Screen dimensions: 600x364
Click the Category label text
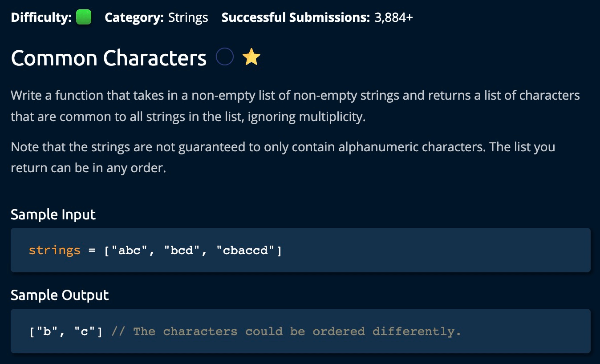[134, 18]
